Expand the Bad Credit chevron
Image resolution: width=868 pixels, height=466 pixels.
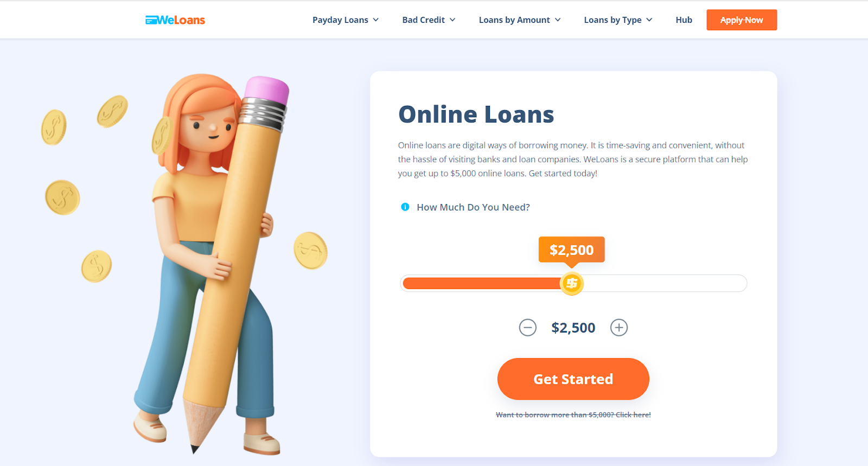click(452, 20)
